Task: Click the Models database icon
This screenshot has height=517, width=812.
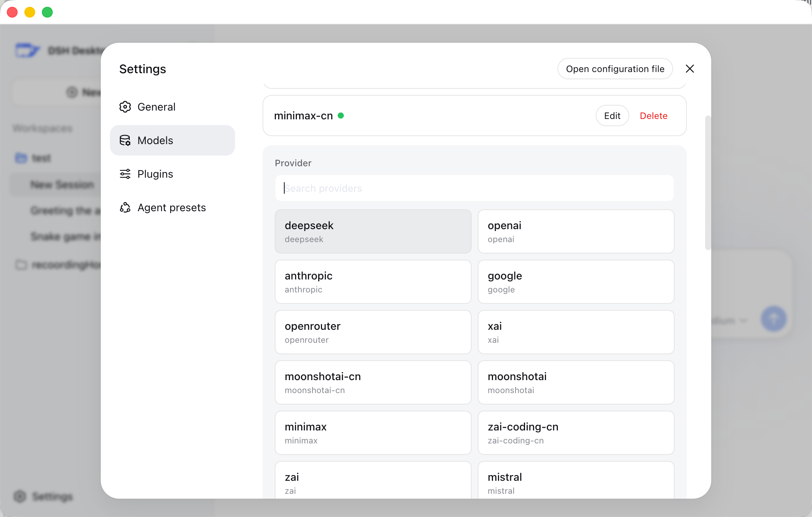Action: tap(125, 140)
